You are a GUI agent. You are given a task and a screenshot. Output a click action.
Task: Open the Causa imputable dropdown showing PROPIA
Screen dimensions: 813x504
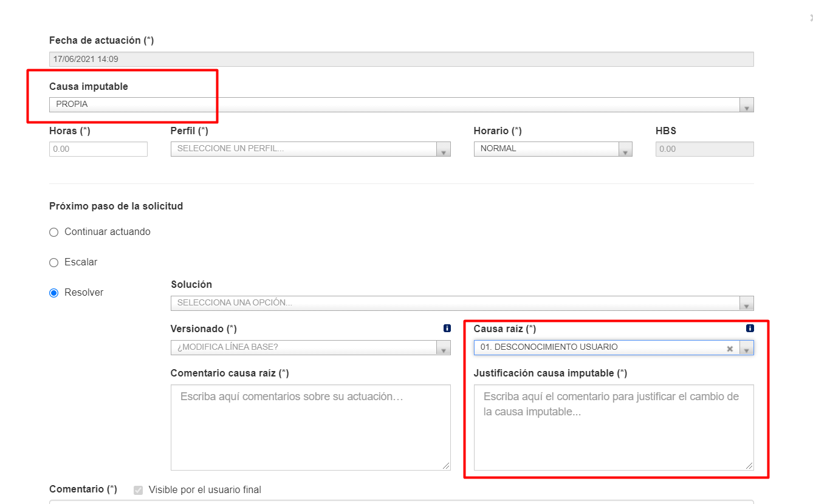coord(401,104)
